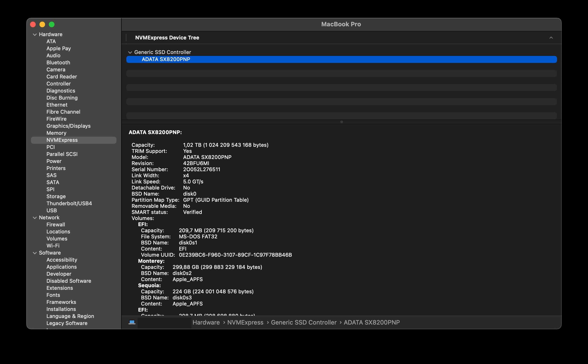Select Graphics/Displays in the sidebar

[68, 126]
